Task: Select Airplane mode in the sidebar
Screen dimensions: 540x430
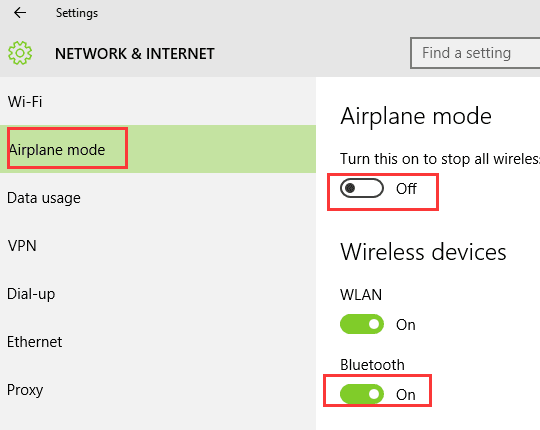Action: tap(158, 149)
